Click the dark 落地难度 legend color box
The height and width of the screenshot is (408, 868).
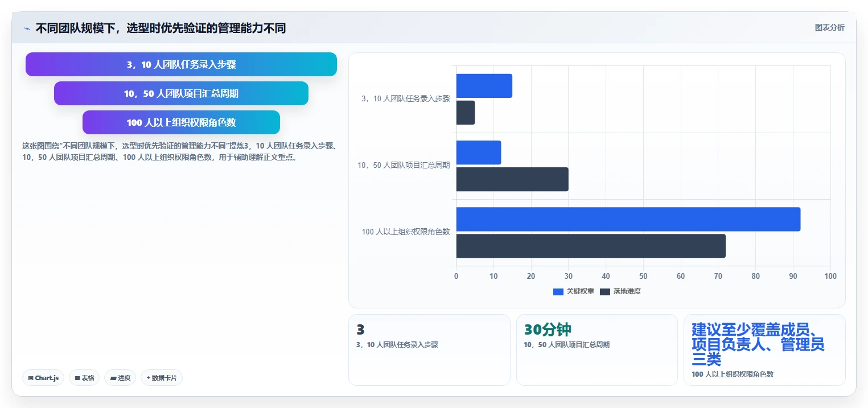coord(605,291)
